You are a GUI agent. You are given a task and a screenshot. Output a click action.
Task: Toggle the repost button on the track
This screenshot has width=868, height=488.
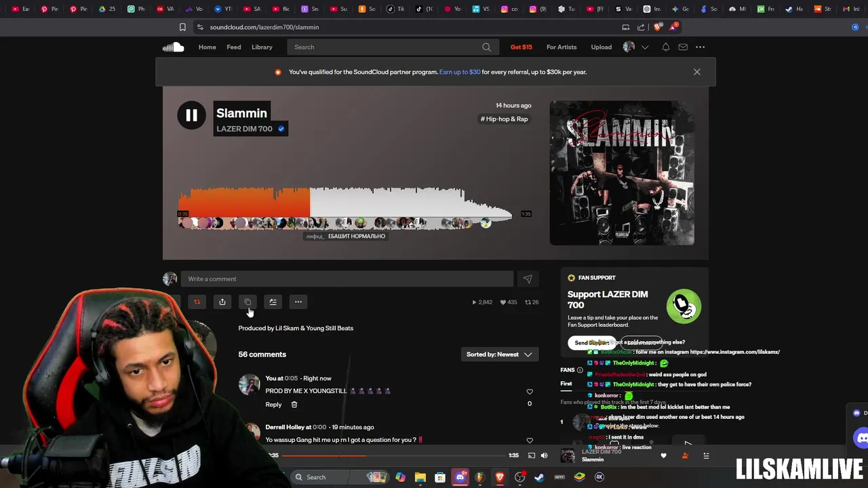(197, 302)
